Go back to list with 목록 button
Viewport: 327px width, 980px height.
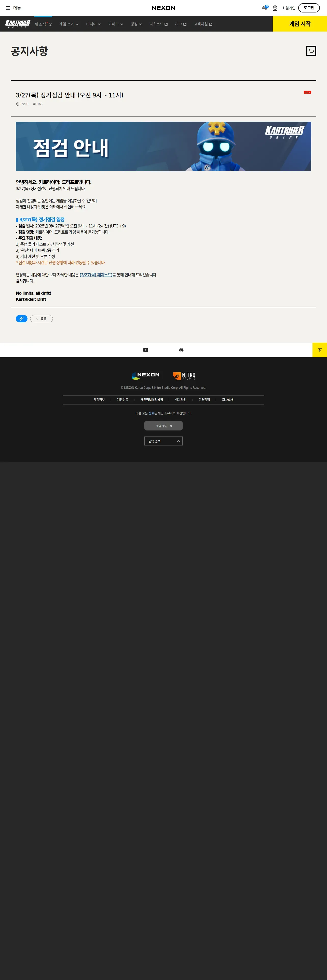pyautogui.click(x=42, y=319)
